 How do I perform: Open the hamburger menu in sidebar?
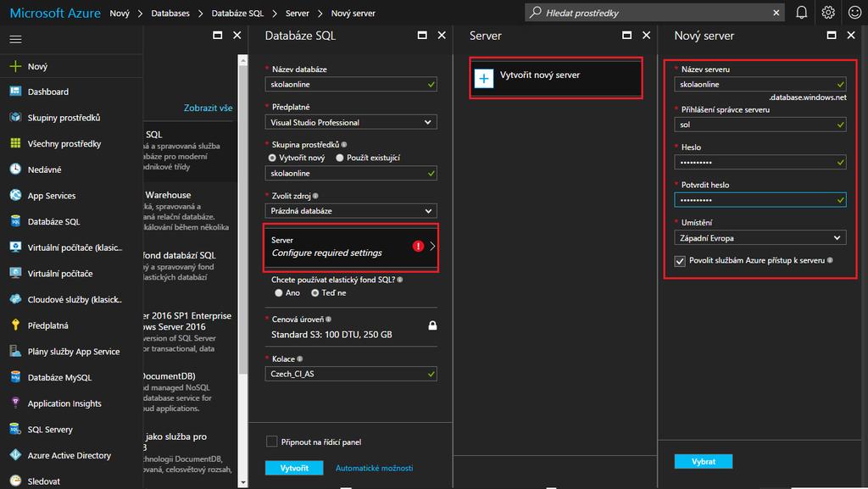15,39
